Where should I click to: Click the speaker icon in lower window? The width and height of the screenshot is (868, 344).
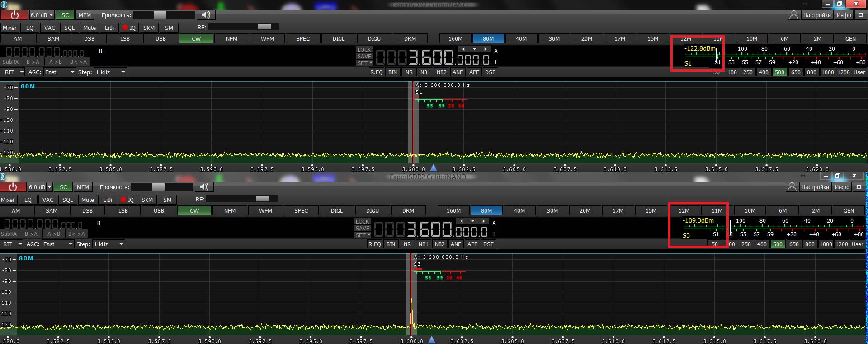(x=204, y=187)
